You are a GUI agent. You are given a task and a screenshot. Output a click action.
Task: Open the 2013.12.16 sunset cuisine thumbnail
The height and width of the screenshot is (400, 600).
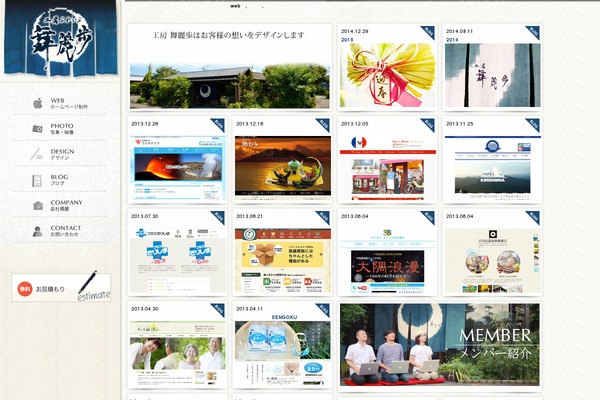click(x=283, y=168)
